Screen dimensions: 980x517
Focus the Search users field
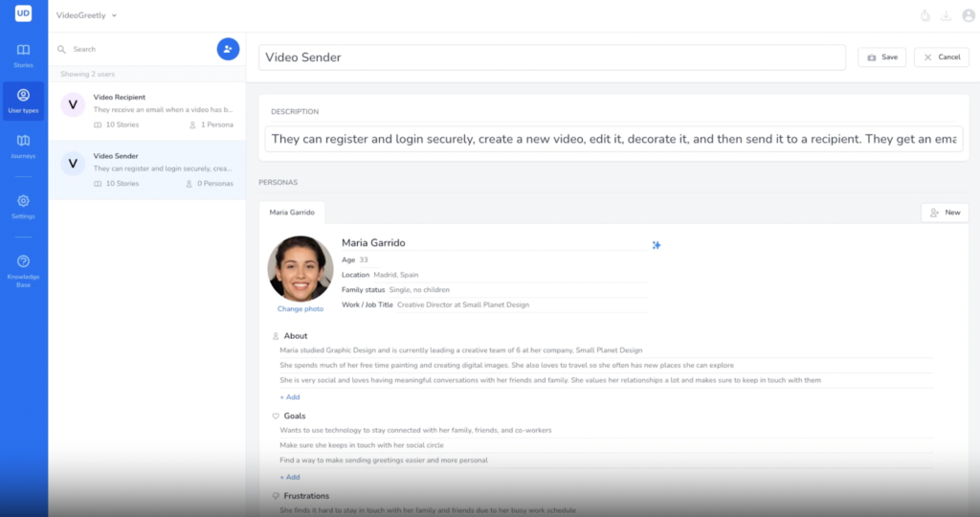[x=141, y=50]
